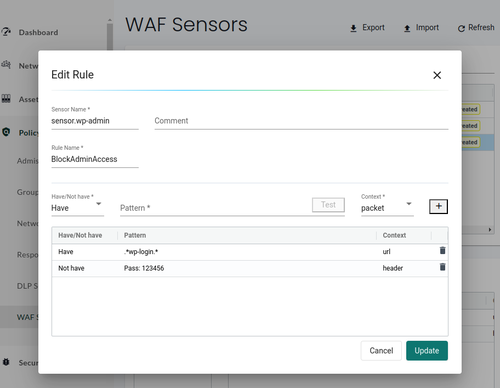The image size is (500, 388).
Task: Focus the Pattern input field
Action: (x=215, y=208)
